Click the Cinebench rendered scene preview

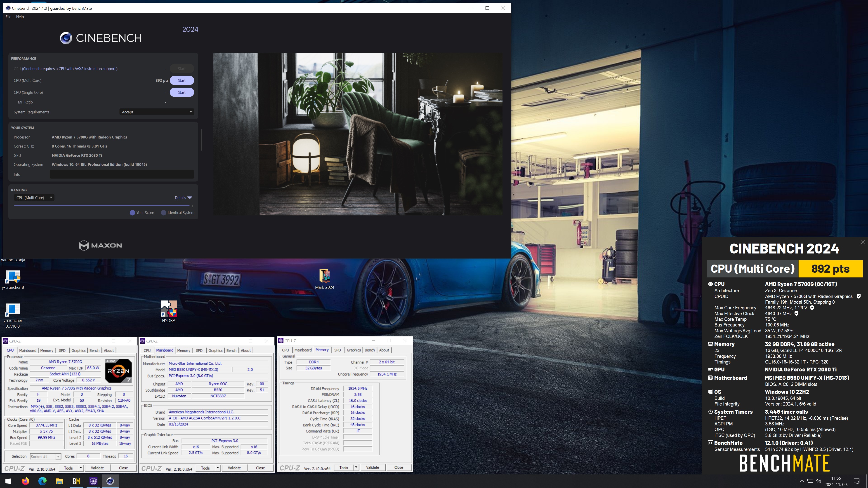[x=358, y=134]
